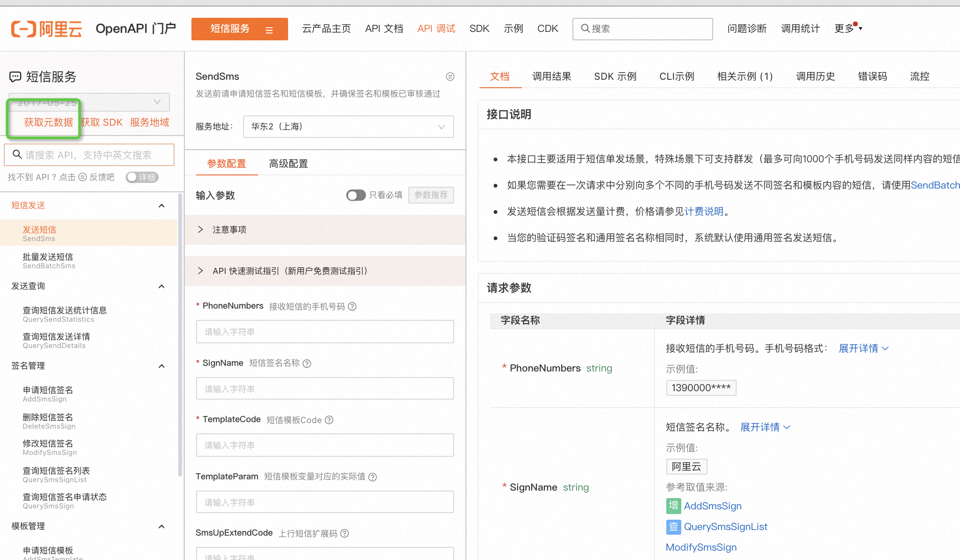The image size is (960, 560).
Task: Open the 服务地址 region dropdown
Action: (349, 127)
